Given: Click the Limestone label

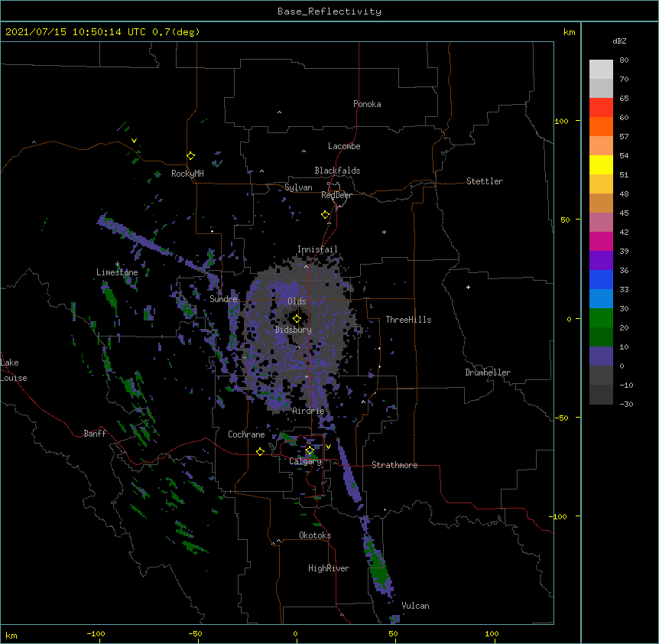Looking at the screenshot, I should pos(117,272).
